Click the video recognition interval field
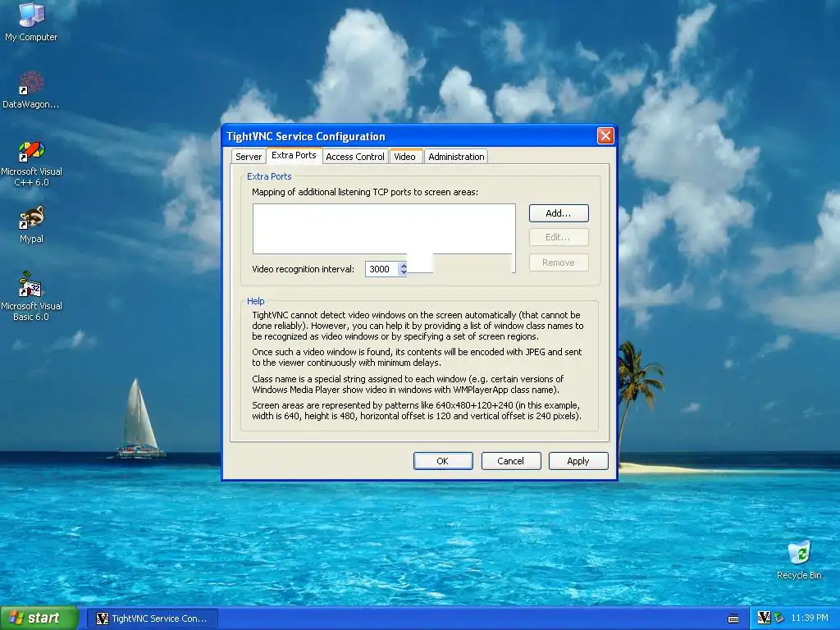840x630 pixels. pyautogui.click(x=381, y=269)
